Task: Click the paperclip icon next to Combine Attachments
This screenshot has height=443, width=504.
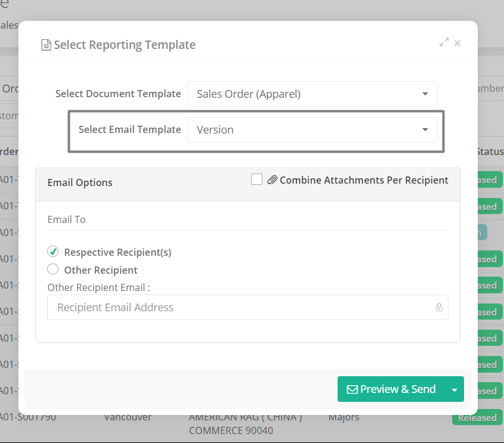Action: pos(272,180)
